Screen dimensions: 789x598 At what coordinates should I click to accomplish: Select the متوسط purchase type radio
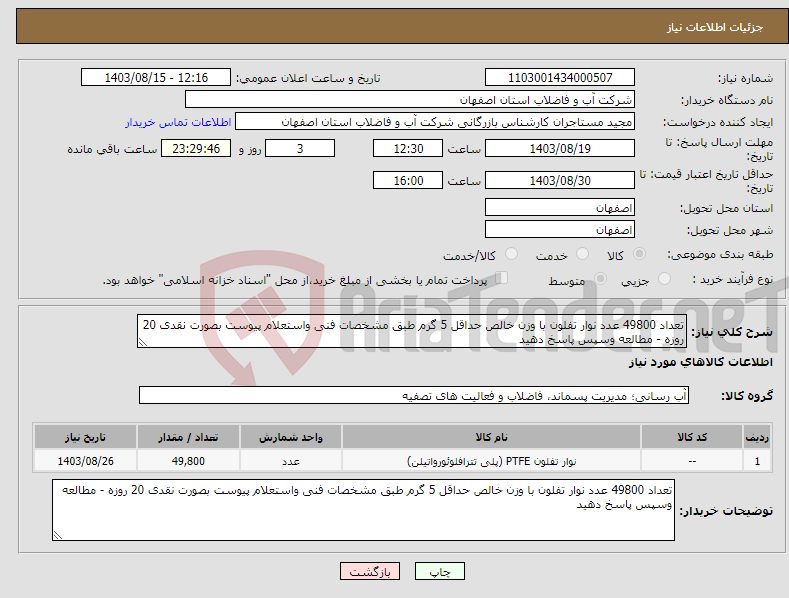tap(600, 278)
